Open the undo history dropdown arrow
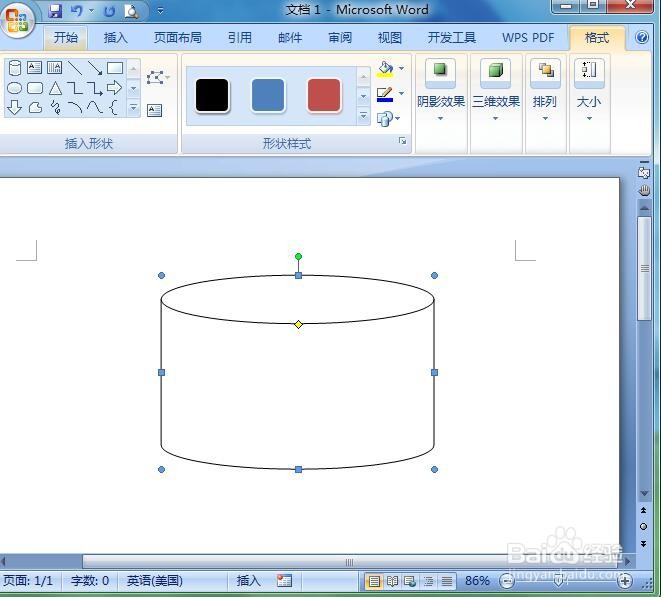Image resolution: width=661 pixels, height=597 pixels. tap(91, 11)
